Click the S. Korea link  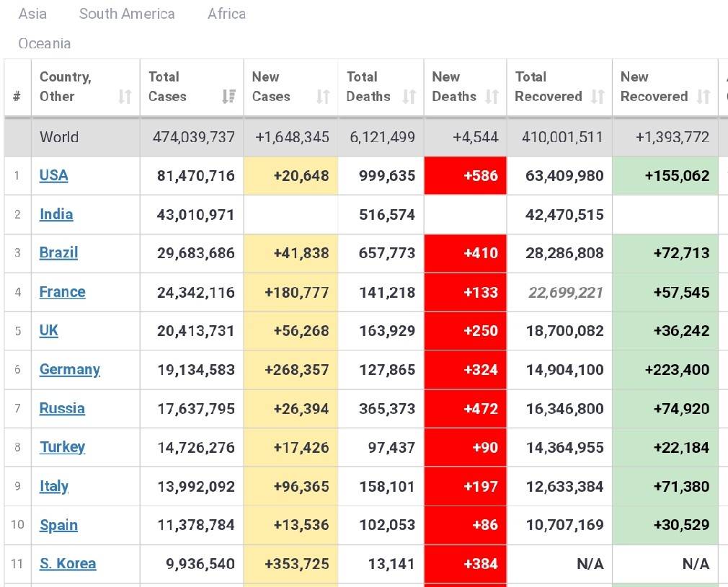[67, 564]
